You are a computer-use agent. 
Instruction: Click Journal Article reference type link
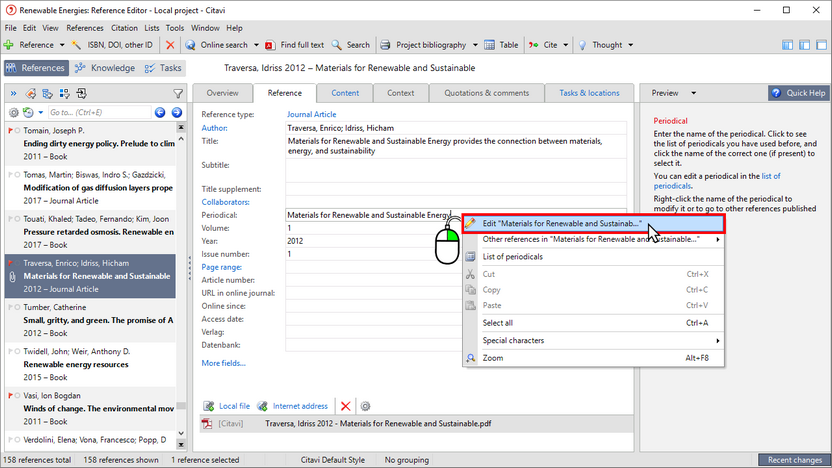pos(311,114)
